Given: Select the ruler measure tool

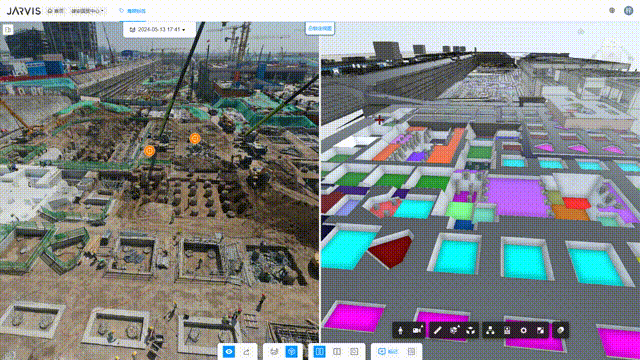Looking at the screenshot, I should [438, 331].
